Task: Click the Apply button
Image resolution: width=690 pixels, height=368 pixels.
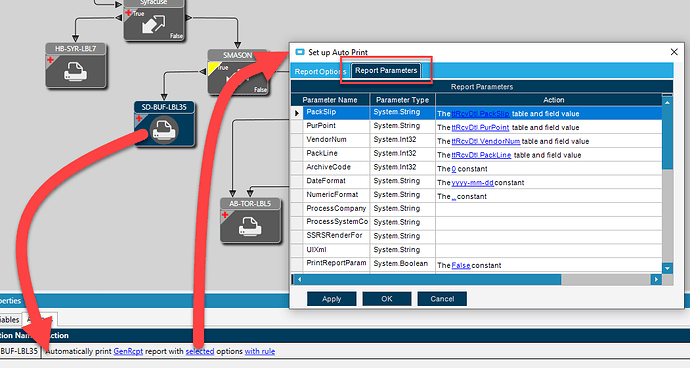Action: 331,299
